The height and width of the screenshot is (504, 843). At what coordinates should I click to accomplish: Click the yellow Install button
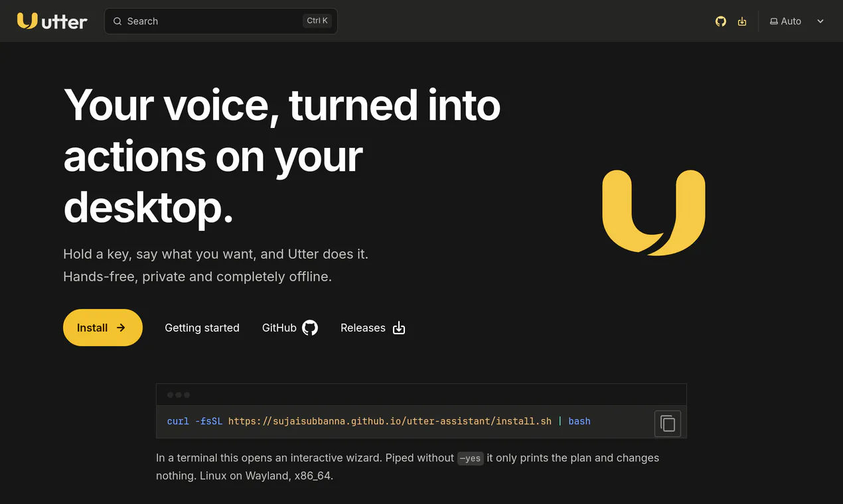point(103,328)
